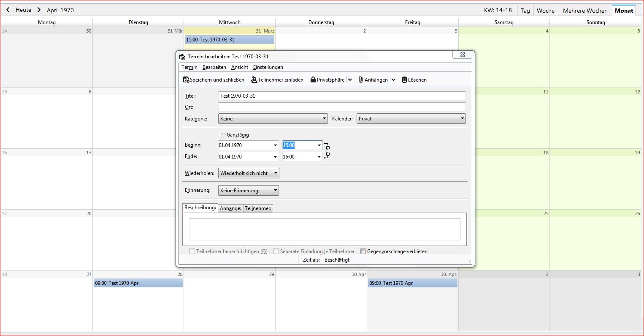Click Speichern und schließen
The width and height of the screenshot is (644, 336).
(x=214, y=79)
